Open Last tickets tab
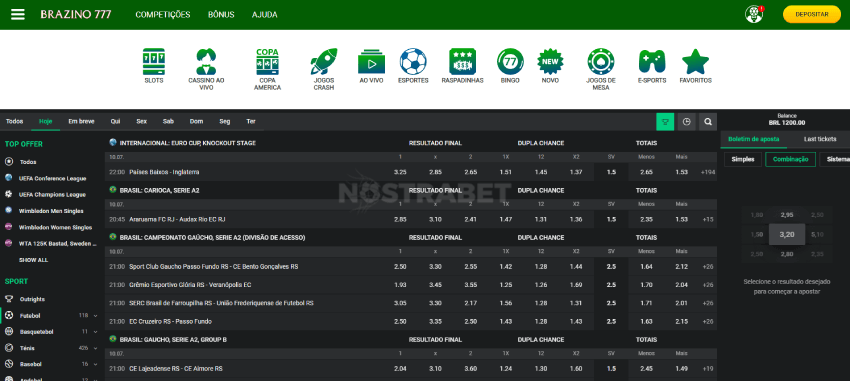Image resolution: width=850 pixels, height=381 pixels. pos(820,139)
